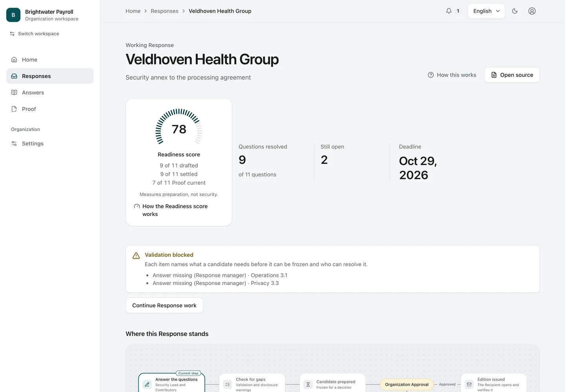The height and width of the screenshot is (392, 565).
Task: Click 'Answer missing (Response manager) · Privacy 3.3'
Action: coord(216,283)
